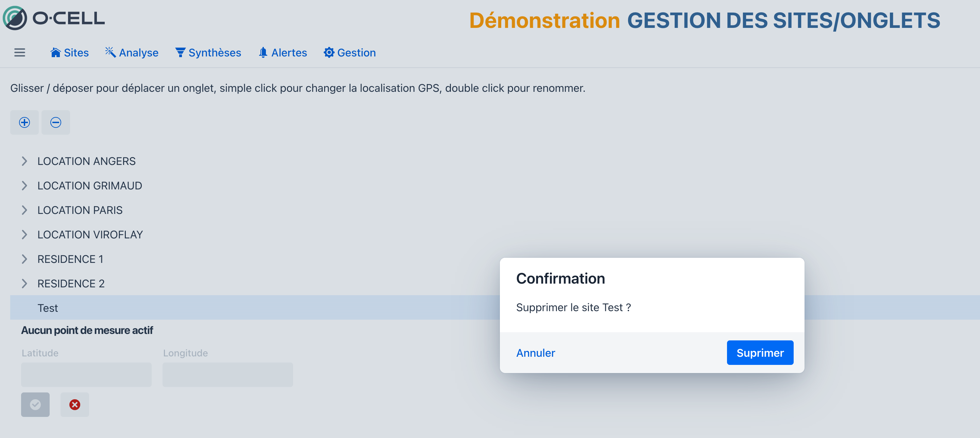Open the Gestion menu
The image size is (980, 438).
pos(350,52)
